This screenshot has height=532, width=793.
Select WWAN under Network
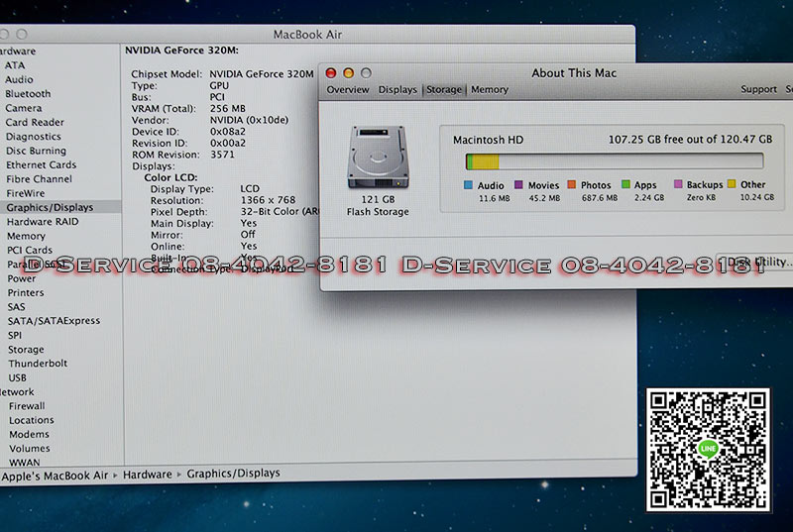pos(24,463)
